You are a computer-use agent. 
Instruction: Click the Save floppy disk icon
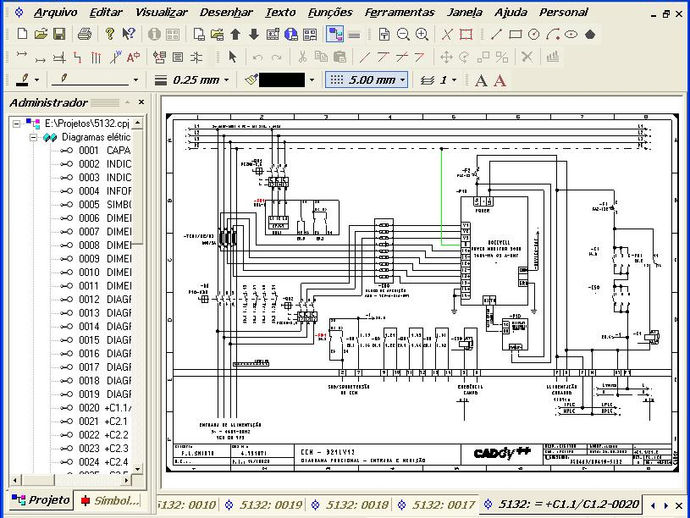(59, 34)
